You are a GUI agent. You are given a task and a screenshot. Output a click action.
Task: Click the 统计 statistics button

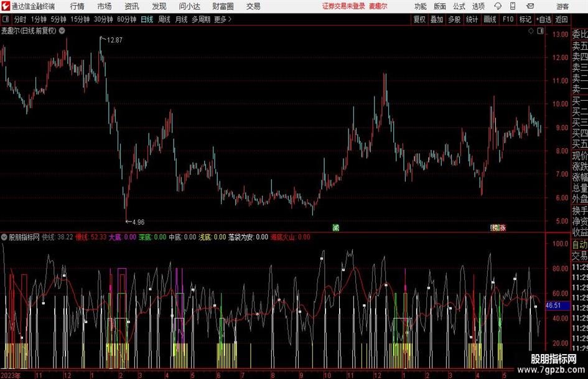pyautogui.click(x=472, y=19)
